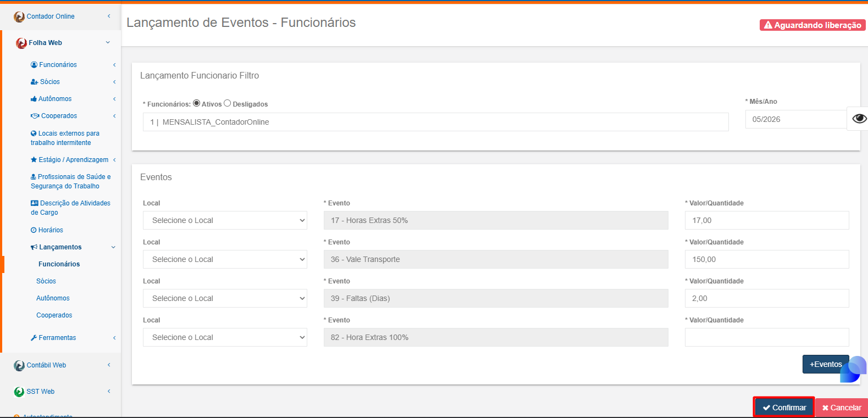Click event field 17 - Horas Extras 50%
Viewport: 868px width, 418px height.
coord(496,220)
